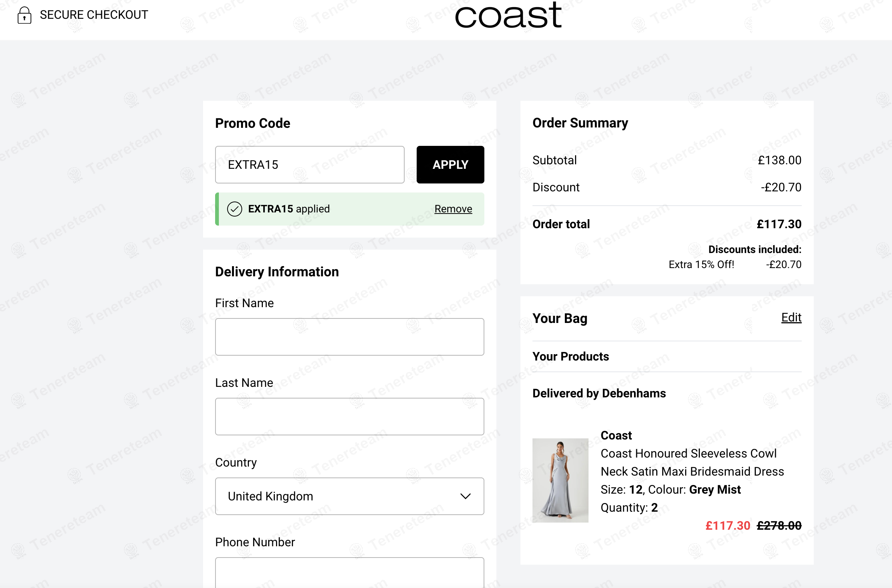
Task: Click the coast logo
Action: 508,16
